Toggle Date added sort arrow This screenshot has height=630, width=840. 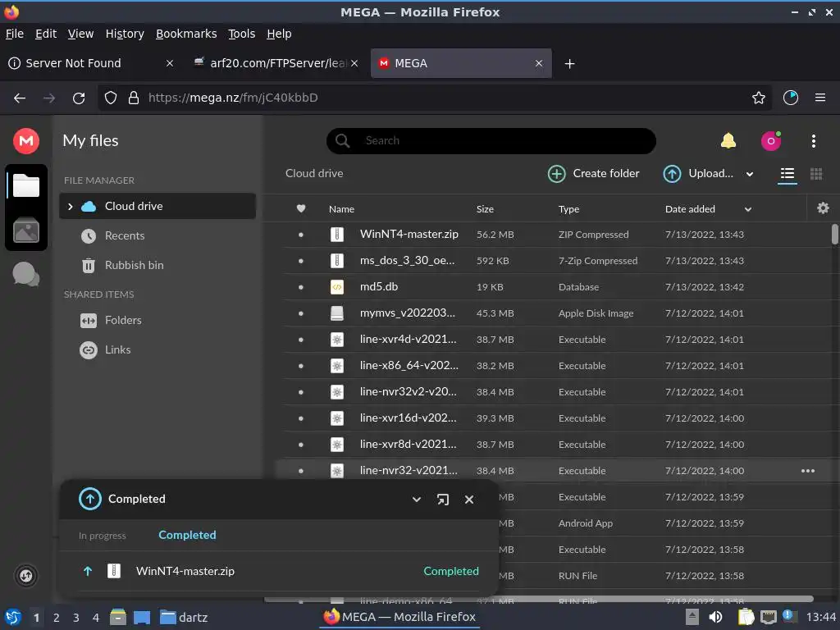[x=748, y=209]
